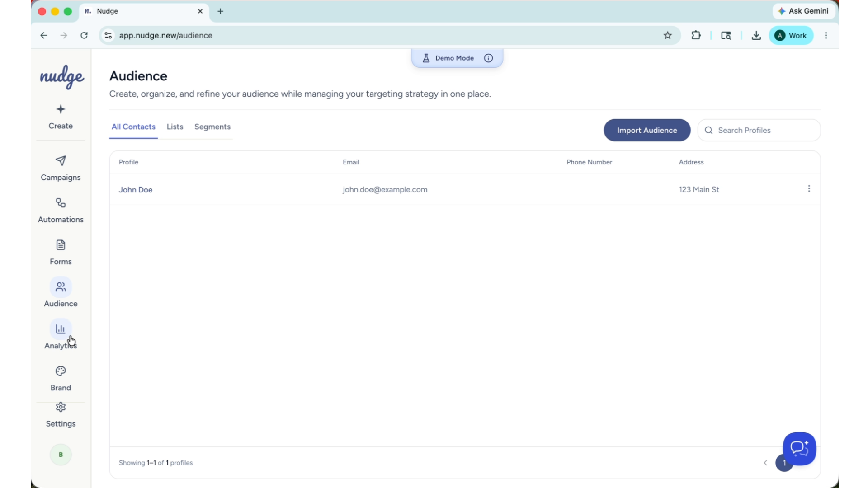Screen dimensions: 868x488
Task: Go back in browser history
Action: [43, 35]
